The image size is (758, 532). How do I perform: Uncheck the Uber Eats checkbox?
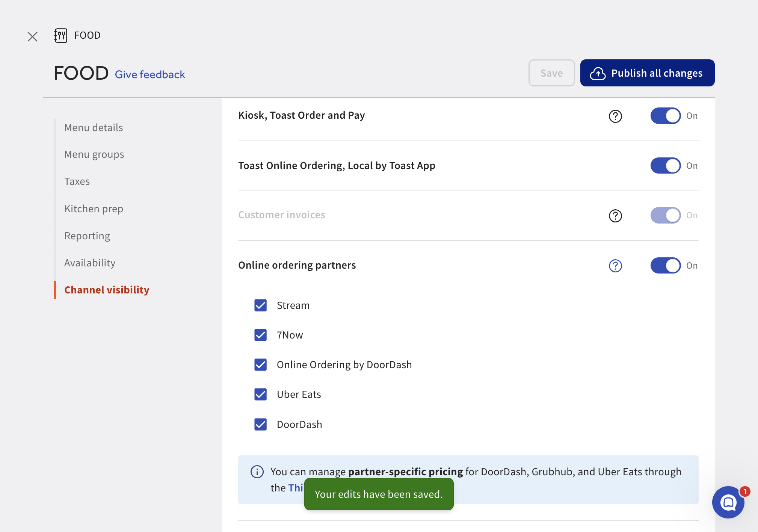click(260, 394)
